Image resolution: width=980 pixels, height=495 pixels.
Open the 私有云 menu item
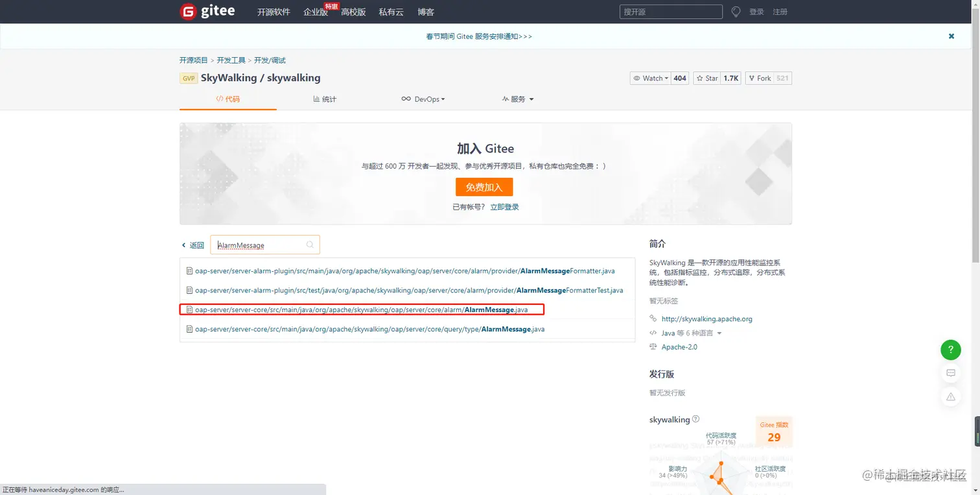pos(391,12)
